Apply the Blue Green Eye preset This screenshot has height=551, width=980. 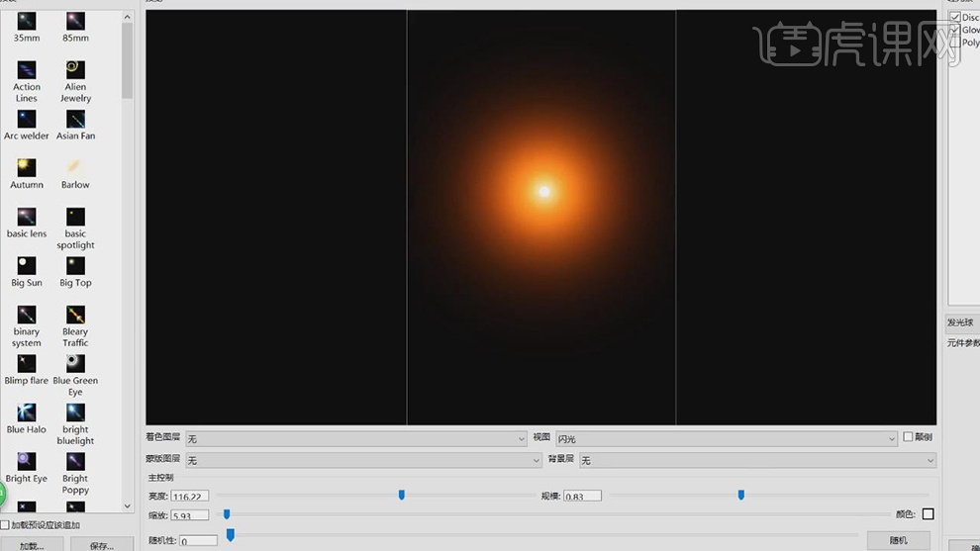click(75, 376)
